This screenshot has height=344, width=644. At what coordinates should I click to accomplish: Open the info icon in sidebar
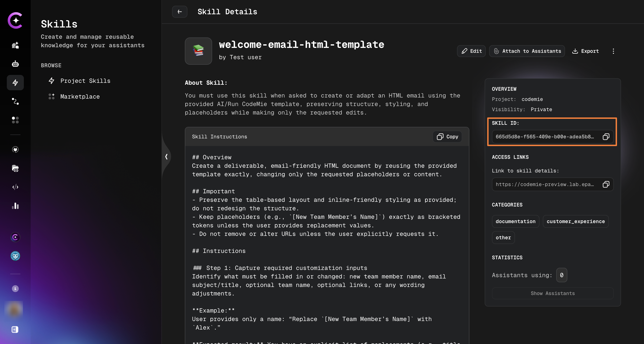(15, 288)
